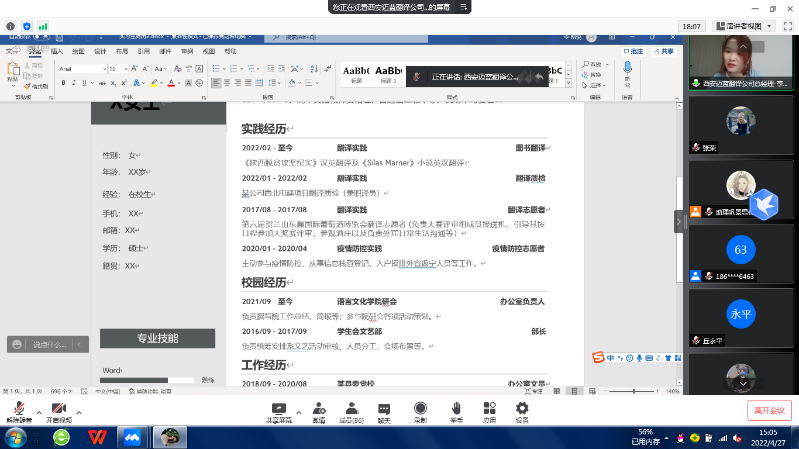Open the meeting chat icon
The width and height of the screenshot is (799, 449).
coord(384,408)
